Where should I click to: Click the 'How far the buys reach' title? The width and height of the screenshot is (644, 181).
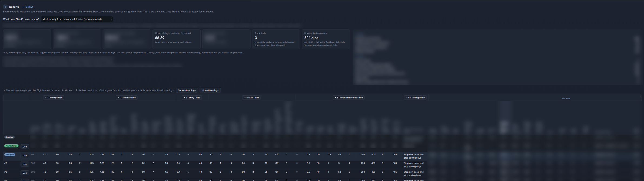[316, 33]
